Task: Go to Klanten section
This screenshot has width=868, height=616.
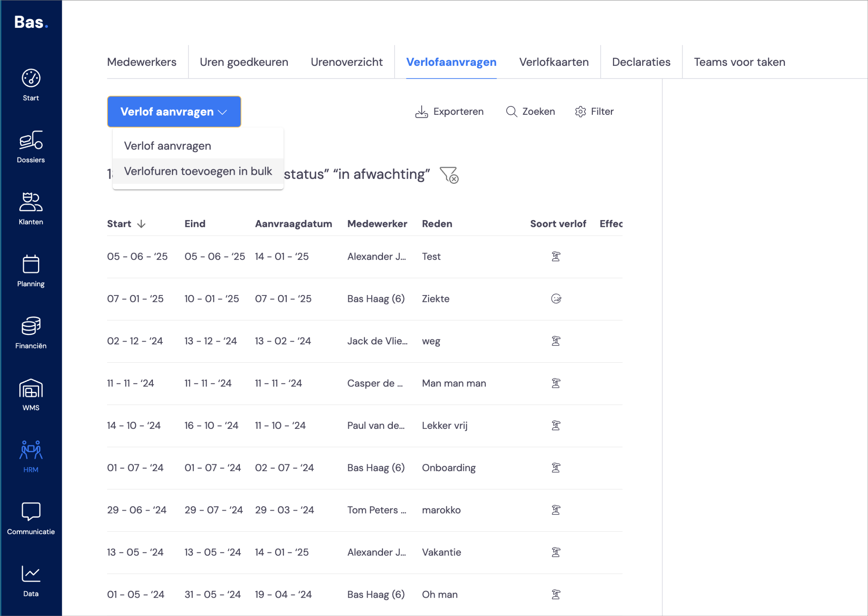Action: (x=31, y=209)
